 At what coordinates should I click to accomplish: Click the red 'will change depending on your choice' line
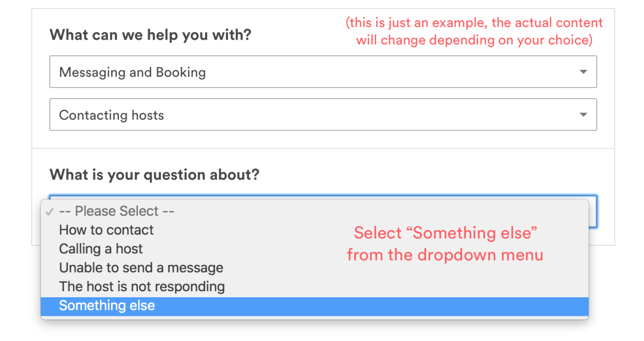tap(474, 40)
